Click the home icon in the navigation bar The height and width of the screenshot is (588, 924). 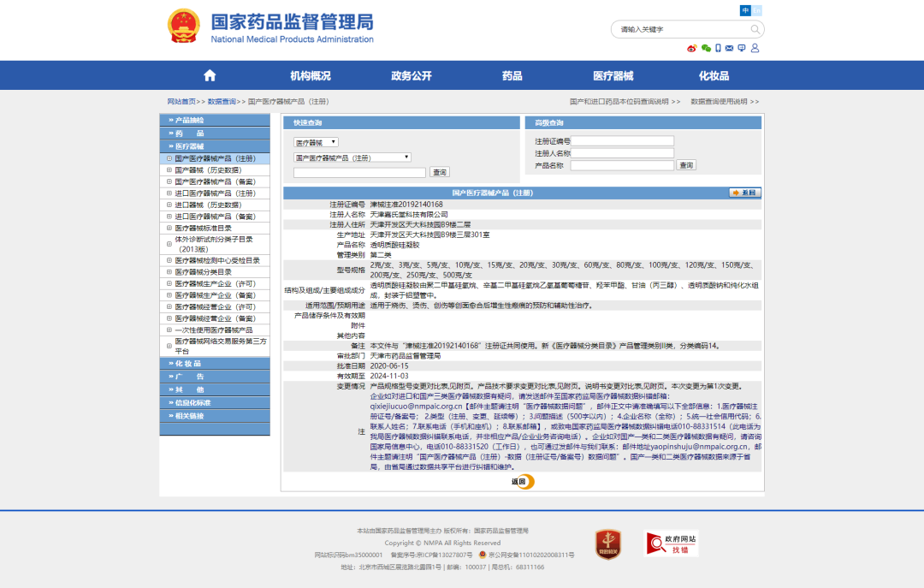click(x=210, y=75)
